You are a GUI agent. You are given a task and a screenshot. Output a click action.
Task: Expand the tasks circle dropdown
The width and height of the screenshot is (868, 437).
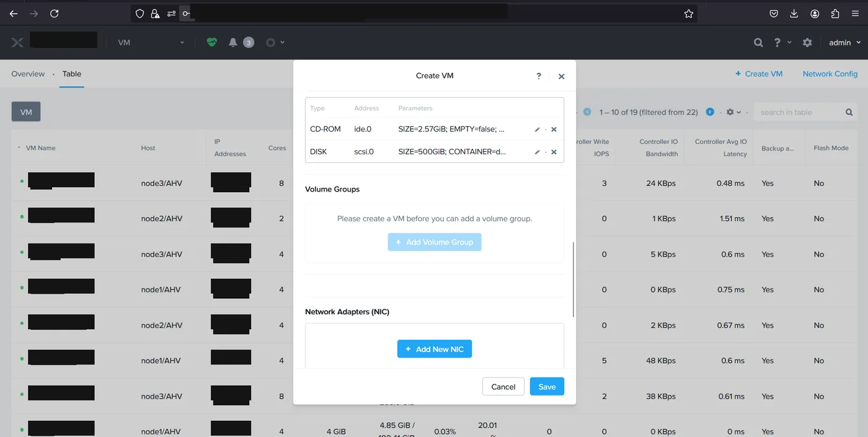[x=275, y=43]
